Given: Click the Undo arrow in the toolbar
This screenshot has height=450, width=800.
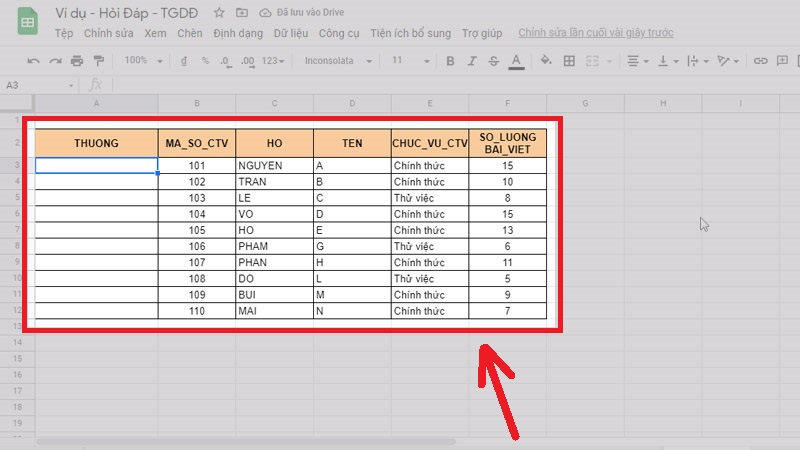Looking at the screenshot, I should 33,61.
